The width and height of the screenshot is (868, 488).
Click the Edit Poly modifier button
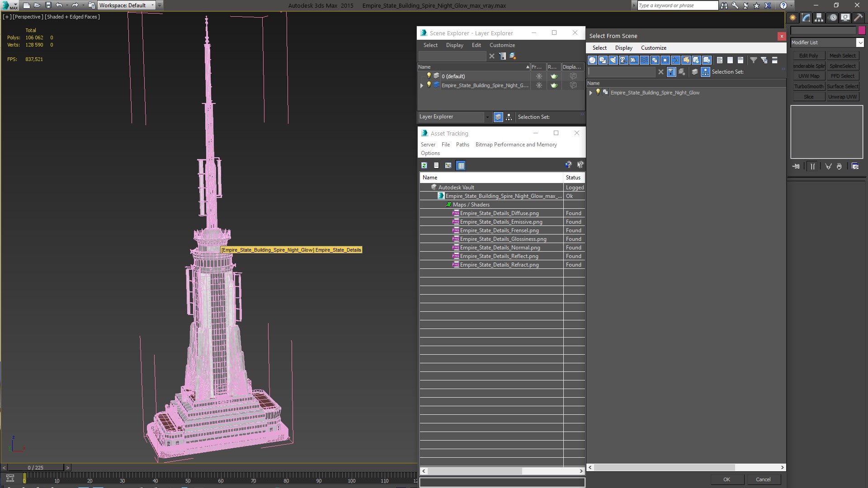808,56
